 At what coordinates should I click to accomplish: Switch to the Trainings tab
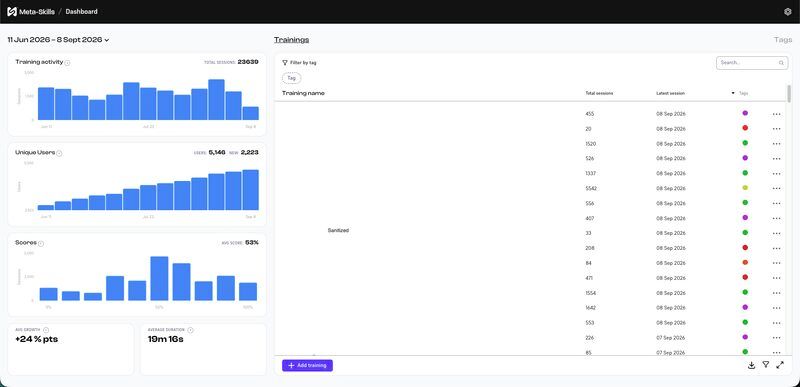291,40
